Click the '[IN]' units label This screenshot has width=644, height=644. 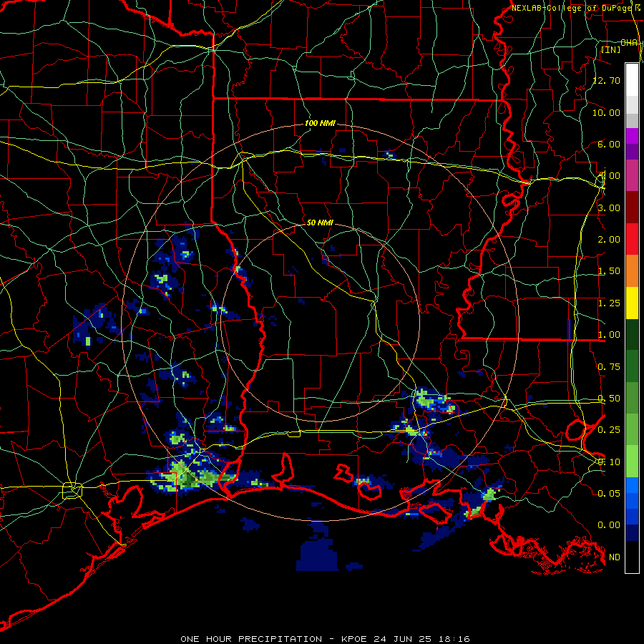611,49
